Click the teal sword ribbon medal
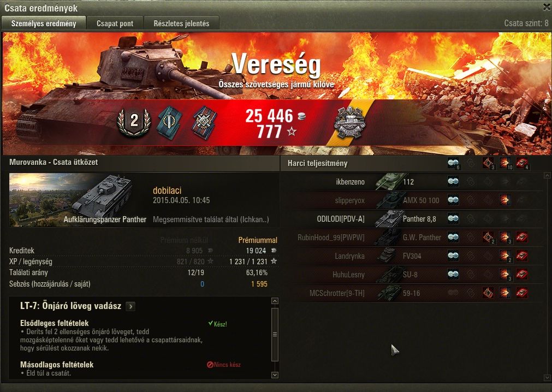This screenshot has width=552, height=392. click(x=170, y=122)
